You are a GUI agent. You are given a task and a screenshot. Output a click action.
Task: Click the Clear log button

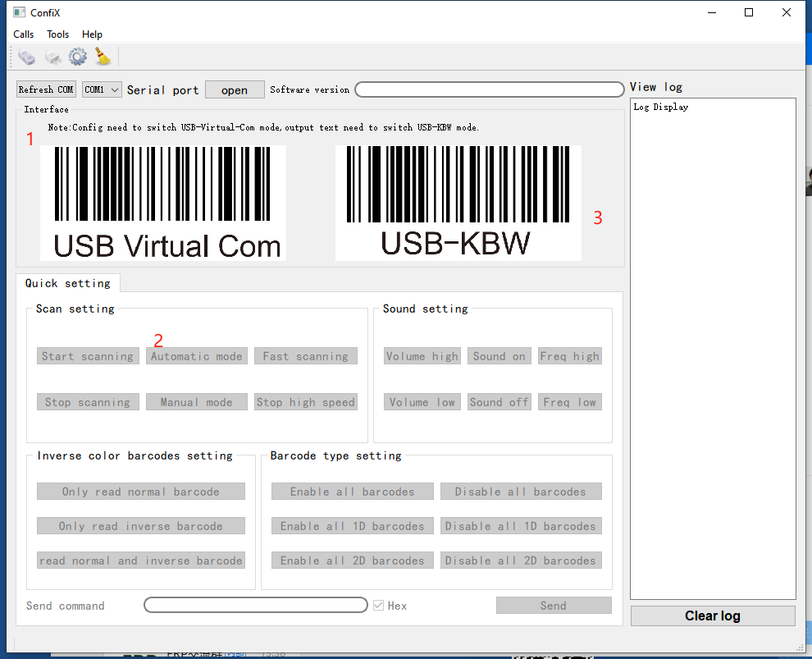713,616
